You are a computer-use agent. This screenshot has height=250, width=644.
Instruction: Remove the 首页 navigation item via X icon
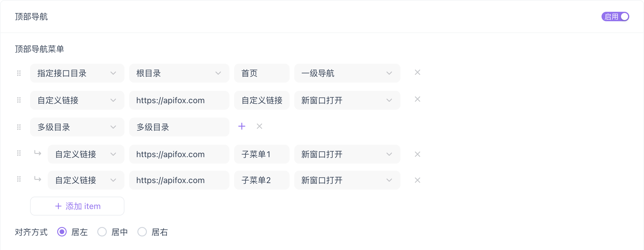[417, 72]
